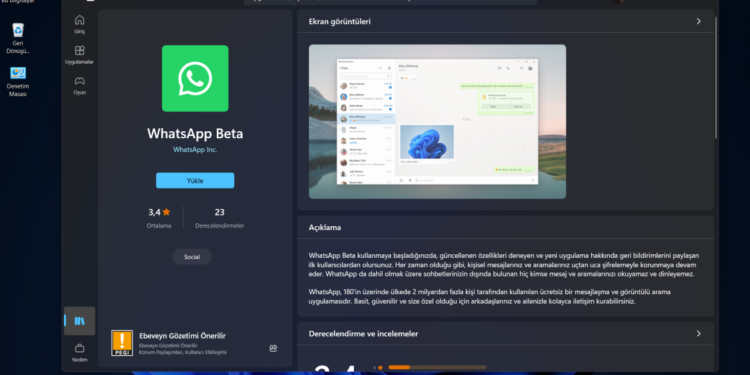Image resolution: width=750 pixels, height=375 pixels.
Task: Click the WhatsApp Beta green logo
Action: [195, 78]
